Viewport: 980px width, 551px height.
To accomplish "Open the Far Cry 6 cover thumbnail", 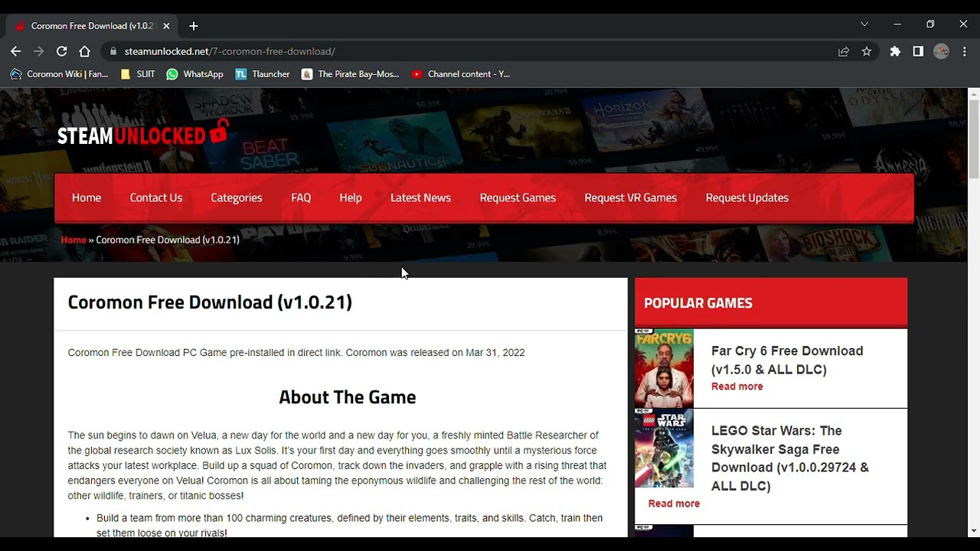I will (x=664, y=368).
